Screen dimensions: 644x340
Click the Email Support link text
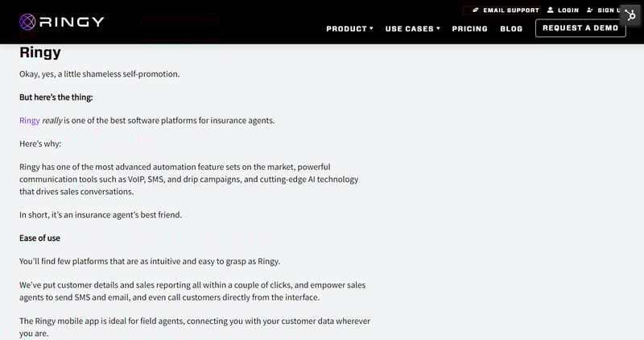pos(511,10)
